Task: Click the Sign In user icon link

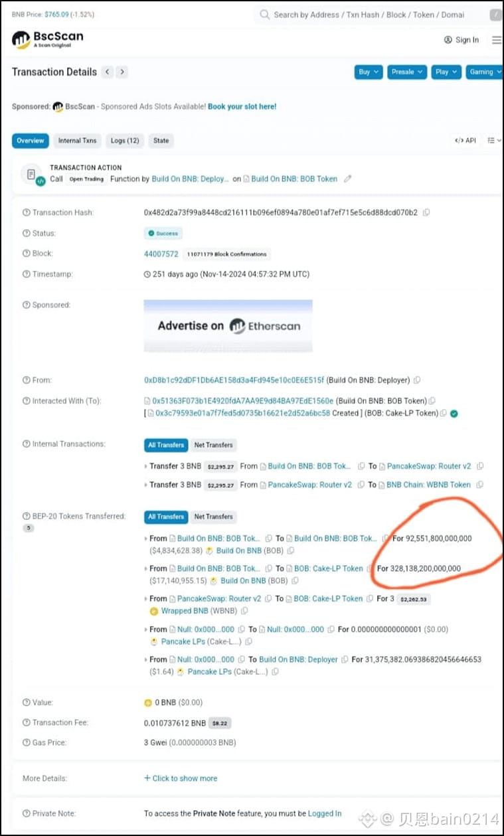Action: (462, 40)
